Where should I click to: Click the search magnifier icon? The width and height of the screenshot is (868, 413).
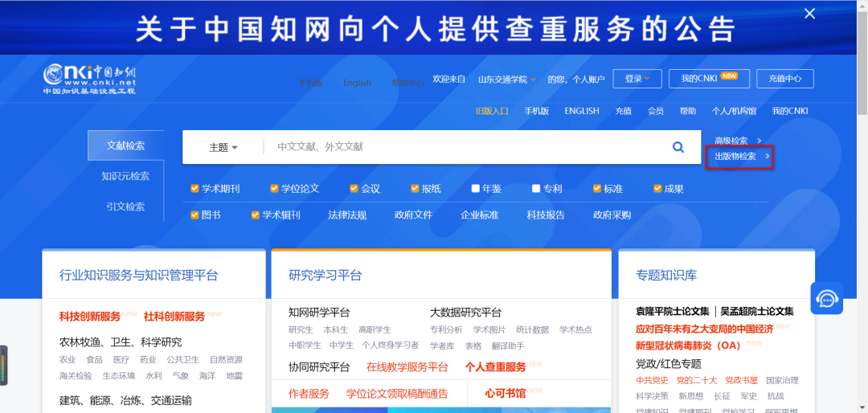(678, 147)
